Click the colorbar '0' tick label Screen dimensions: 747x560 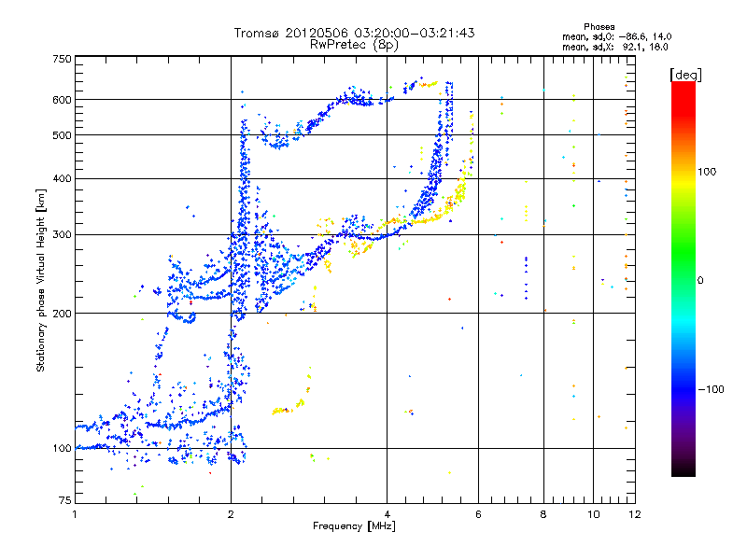[700, 281]
